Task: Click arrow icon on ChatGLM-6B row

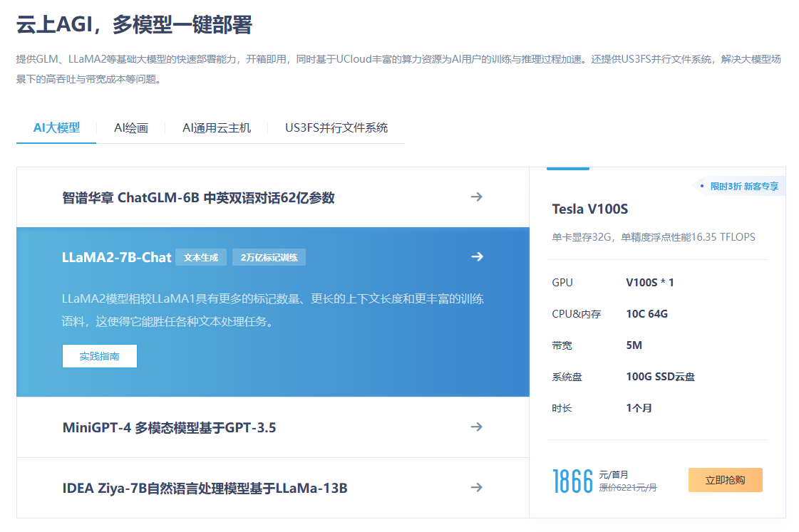Action: (x=476, y=197)
